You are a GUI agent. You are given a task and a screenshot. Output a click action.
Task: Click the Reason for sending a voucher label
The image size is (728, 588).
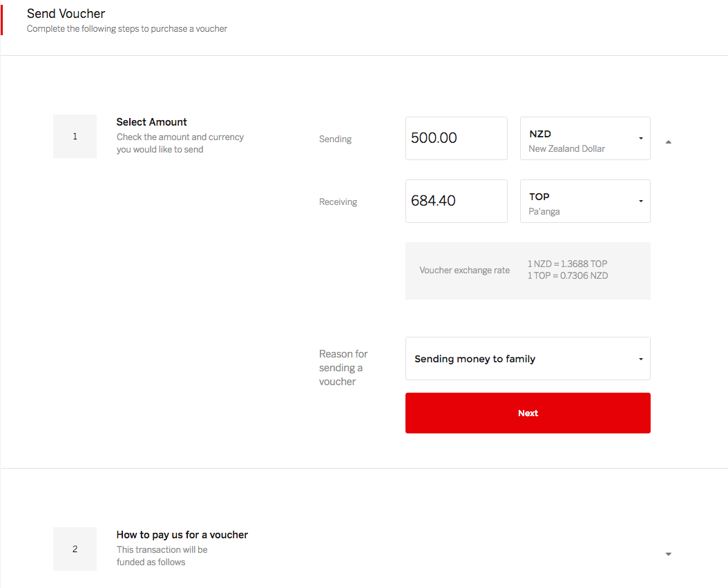click(x=343, y=368)
